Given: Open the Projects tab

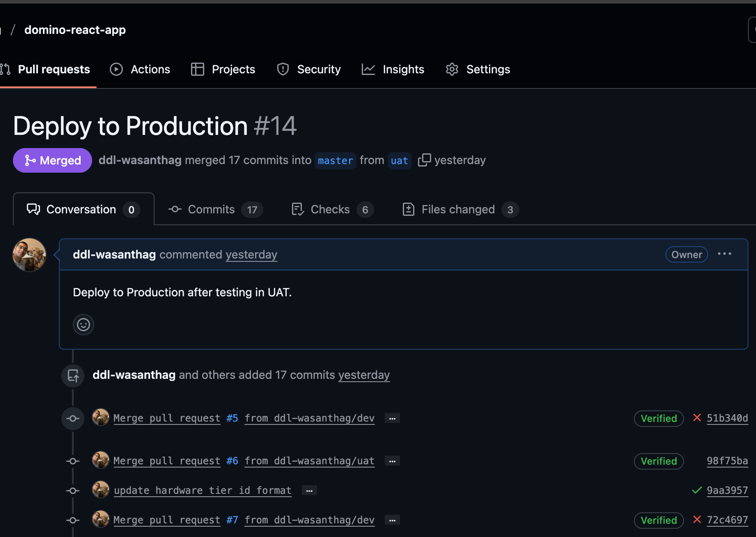Looking at the screenshot, I should (223, 69).
